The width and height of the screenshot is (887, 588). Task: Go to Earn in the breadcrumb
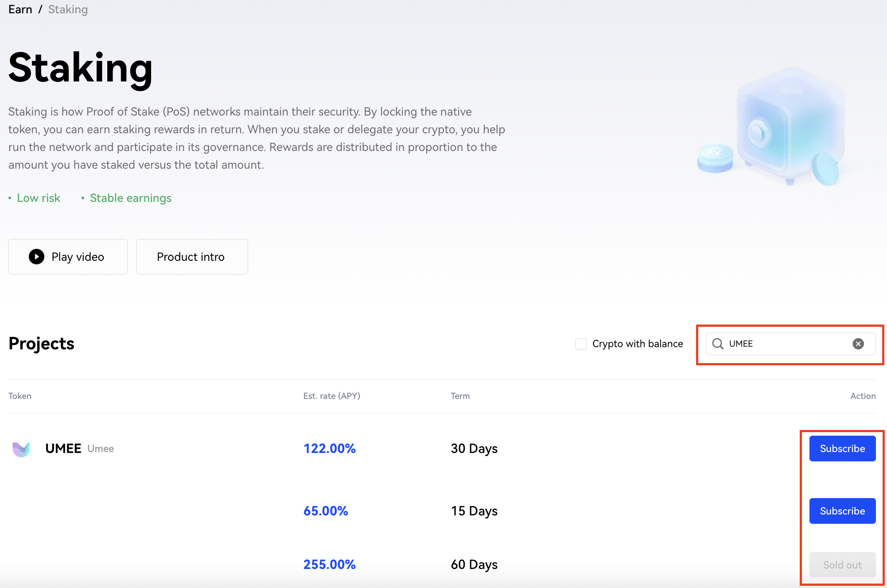coord(20,9)
